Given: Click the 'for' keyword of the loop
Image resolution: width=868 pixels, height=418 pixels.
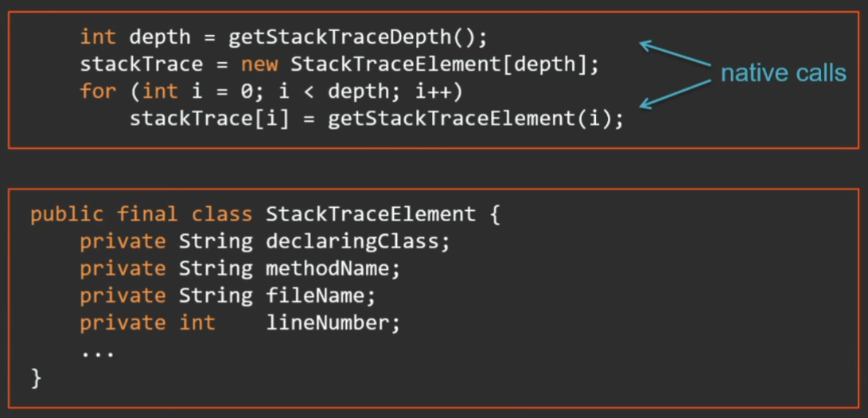Looking at the screenshot, I should 98,92.
